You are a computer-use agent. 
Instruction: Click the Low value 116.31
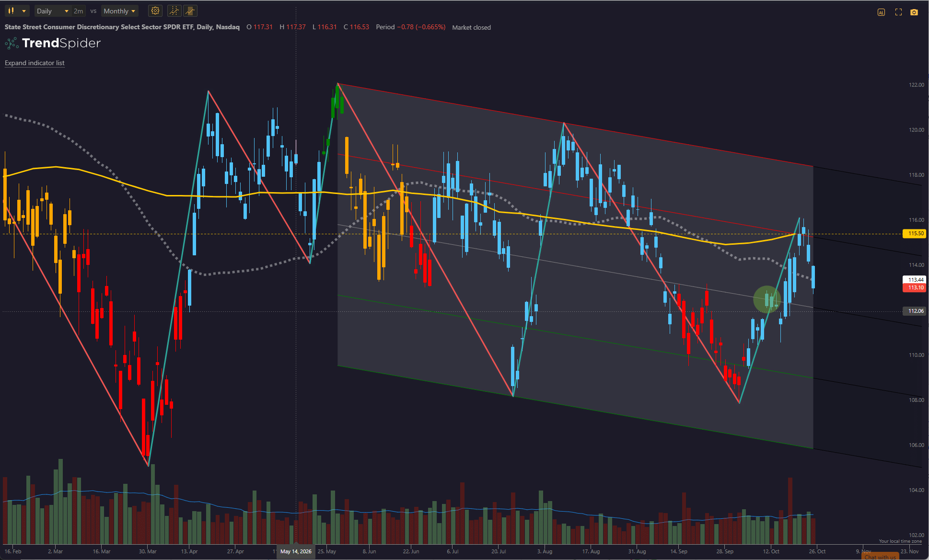(327, 27)
